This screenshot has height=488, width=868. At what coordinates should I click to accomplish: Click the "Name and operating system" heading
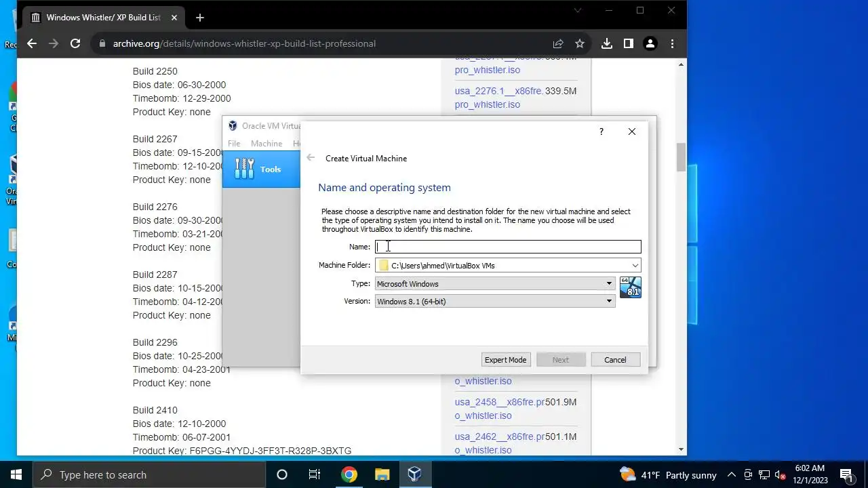click(384, 188)
